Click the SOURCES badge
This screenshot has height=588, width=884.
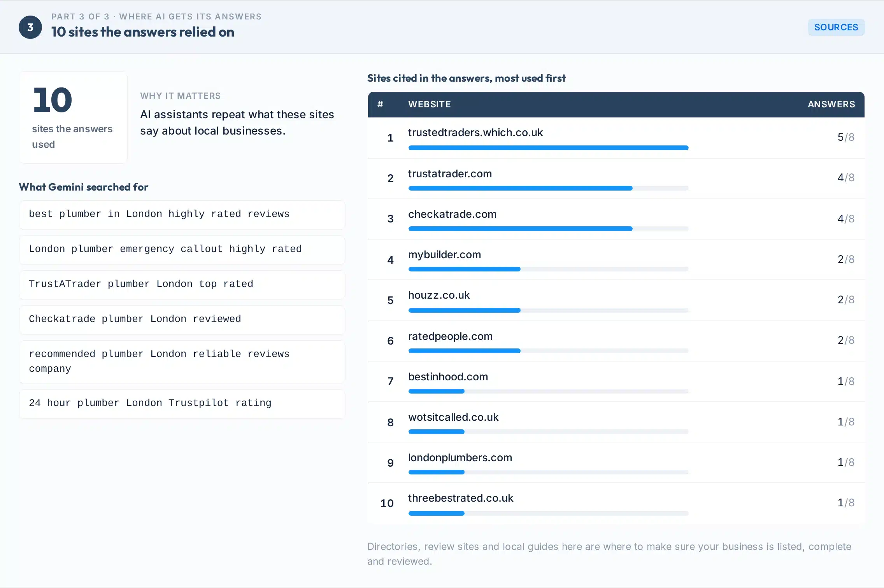(836, 27)
